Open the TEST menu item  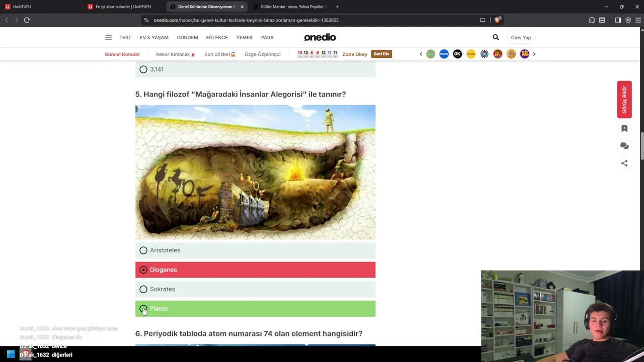(125, 38)
